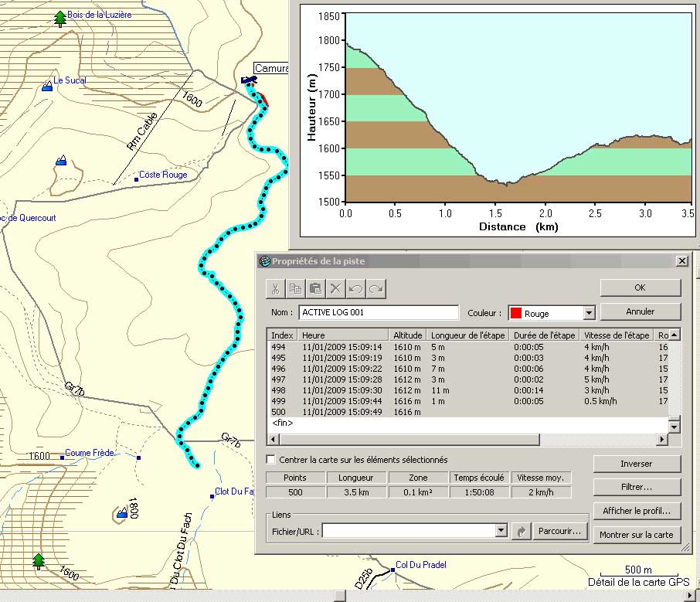Screen dimensions: 700x602
Task: Close the Propriétés de la piste dialog
Action: [x=681, y=260]
